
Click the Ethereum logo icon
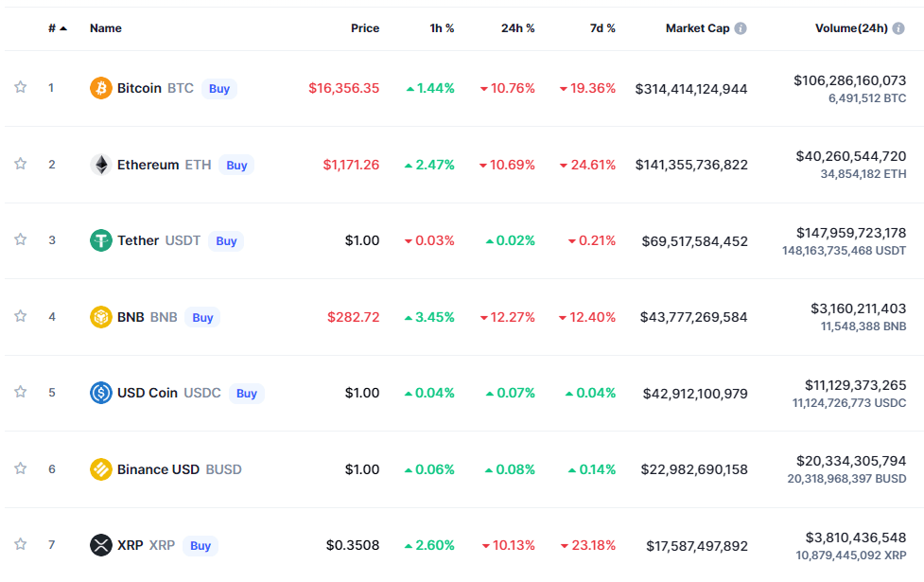point(100,165)
